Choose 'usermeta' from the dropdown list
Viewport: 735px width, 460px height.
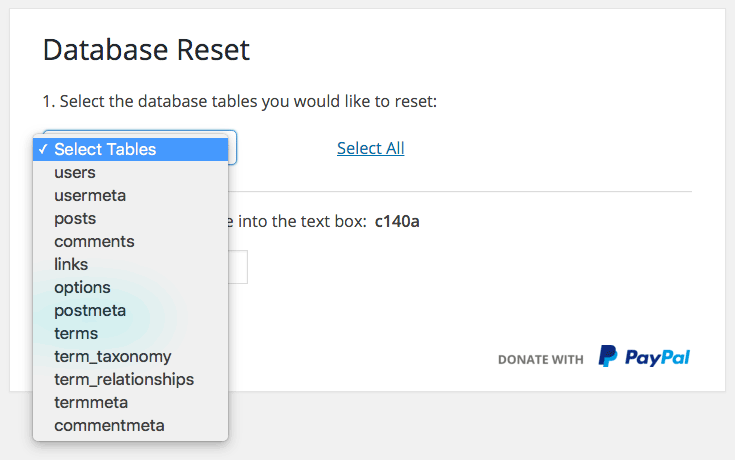coord(90,196)
